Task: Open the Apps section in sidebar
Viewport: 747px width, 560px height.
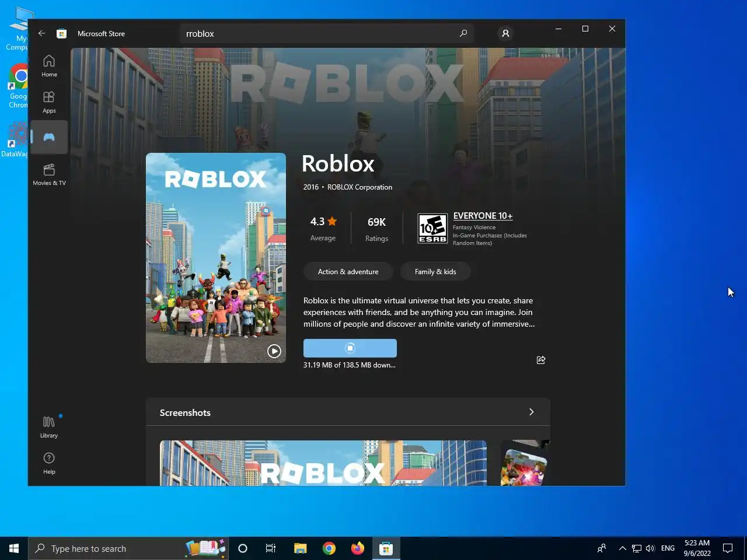Action: point(49,101)
